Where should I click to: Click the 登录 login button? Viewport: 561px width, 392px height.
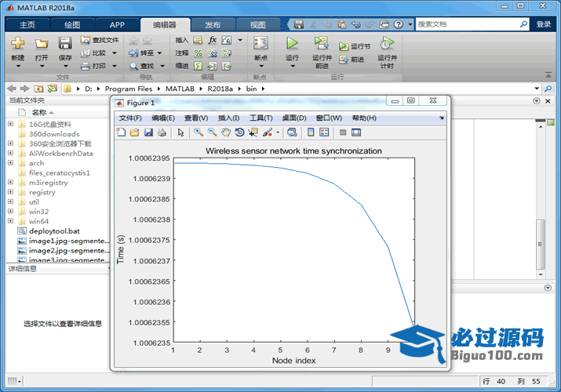click(x=544, y=24)
